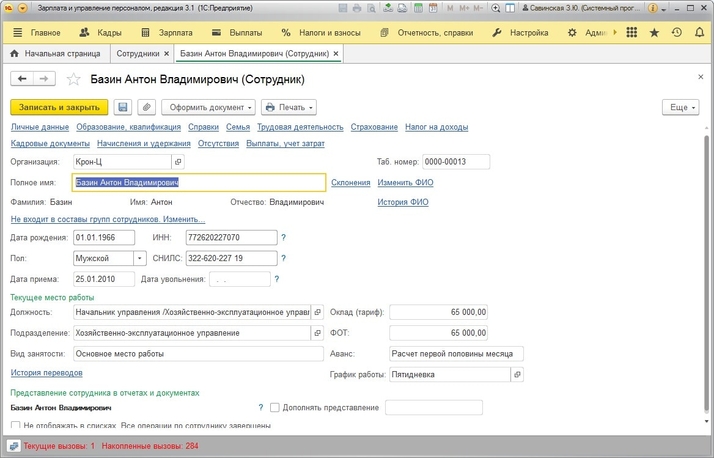
Task: Click the paperclip attached files icon
Action: coord(146,107)
